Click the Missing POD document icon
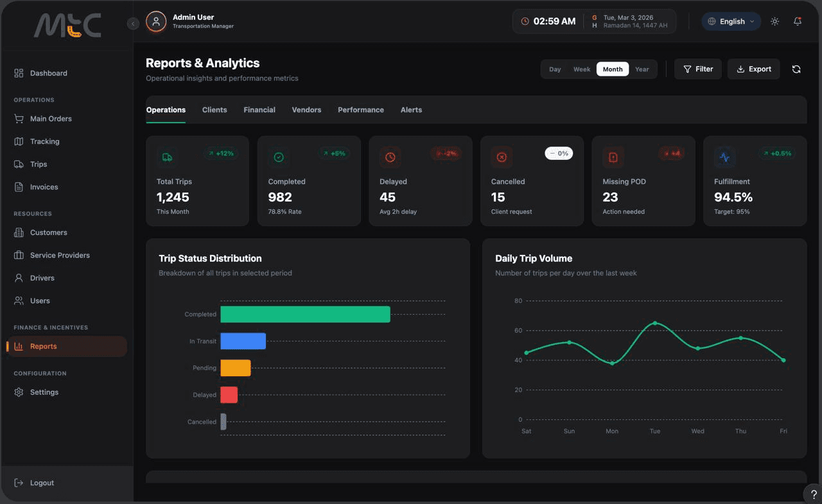 (x=613, y=157)
